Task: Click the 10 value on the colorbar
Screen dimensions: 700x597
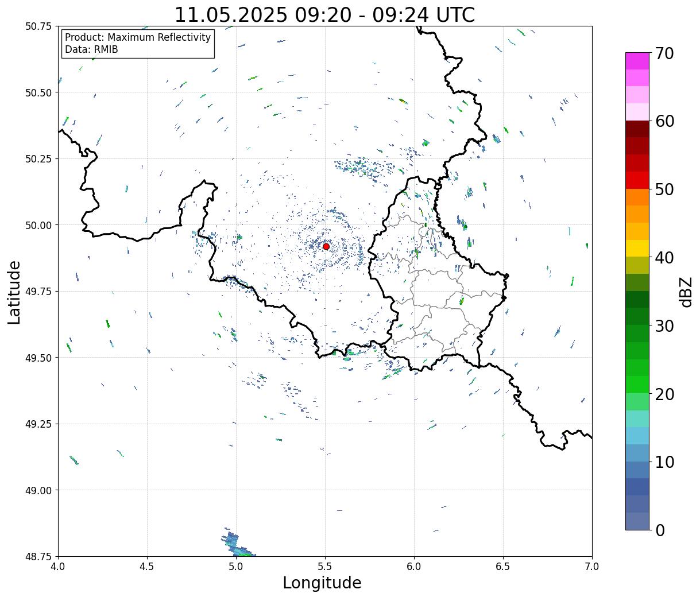Action: click(x=664, y=462)
